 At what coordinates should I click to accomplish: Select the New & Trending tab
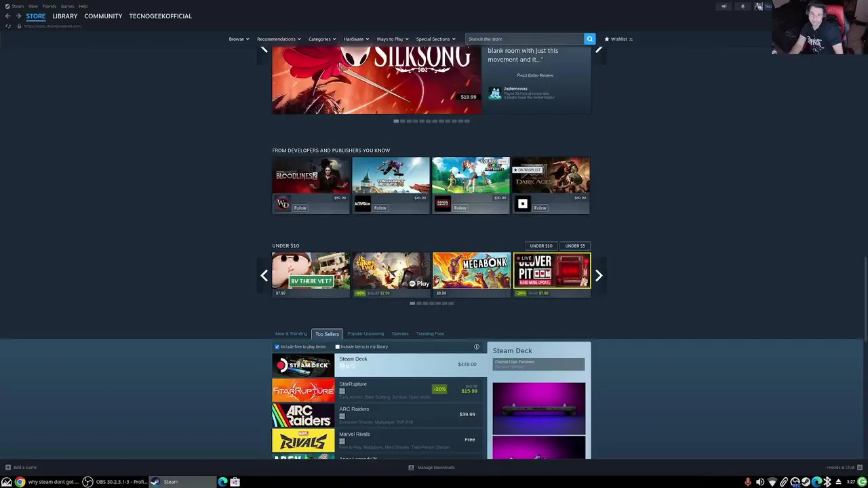tap(291, 333)
